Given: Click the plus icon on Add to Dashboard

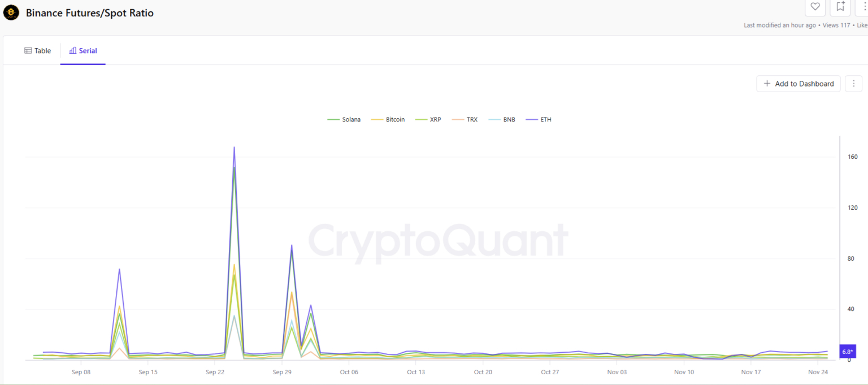Looking at the screenshot, I should 767,83.
